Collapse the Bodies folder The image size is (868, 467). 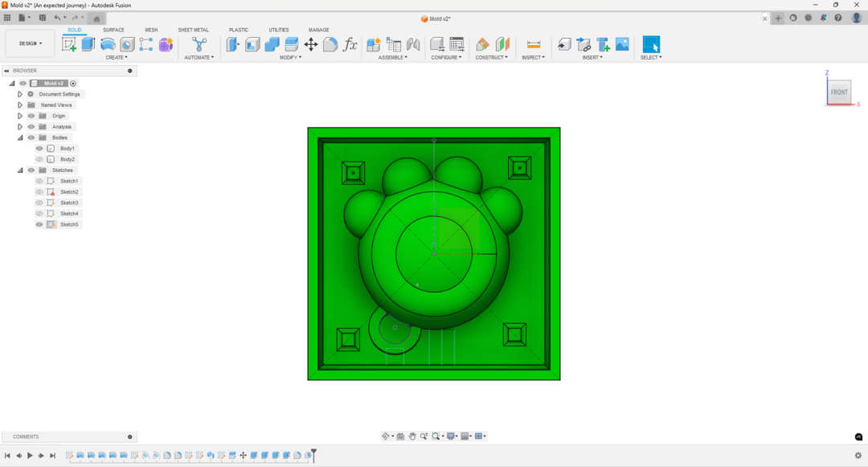coord(20,137)
